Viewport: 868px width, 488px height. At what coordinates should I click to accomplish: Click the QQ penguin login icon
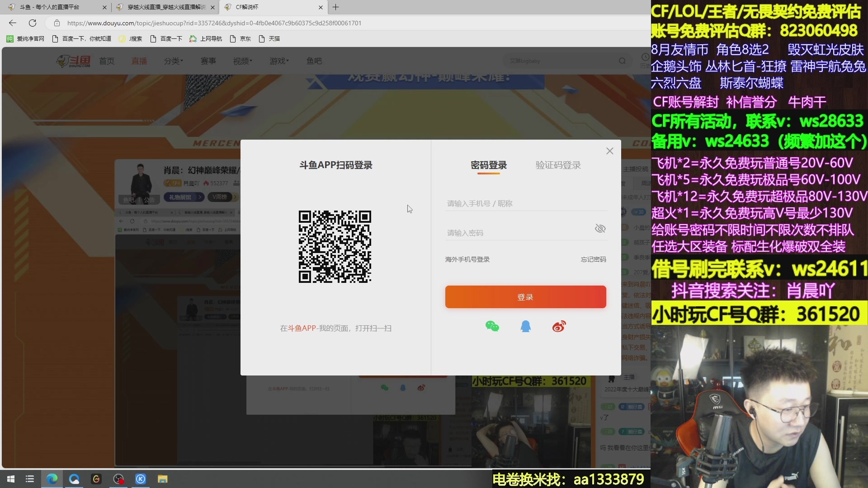coord(525,326)
